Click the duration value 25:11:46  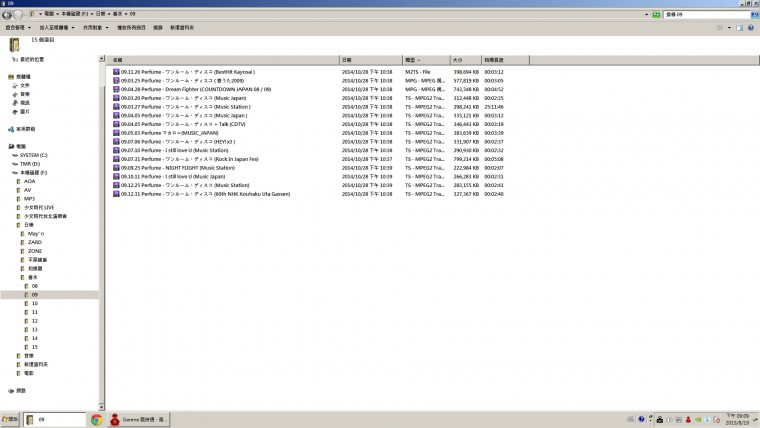tap(494, 107)
